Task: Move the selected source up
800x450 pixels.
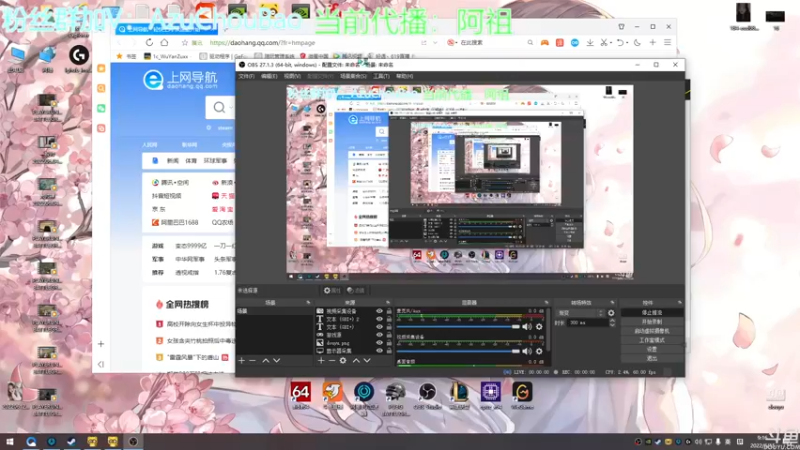Action: click(x=356, y=361)
